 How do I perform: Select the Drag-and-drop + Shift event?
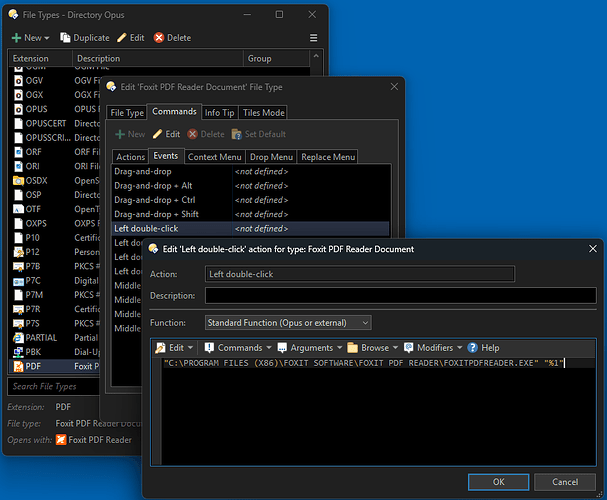tap(251, 214)
